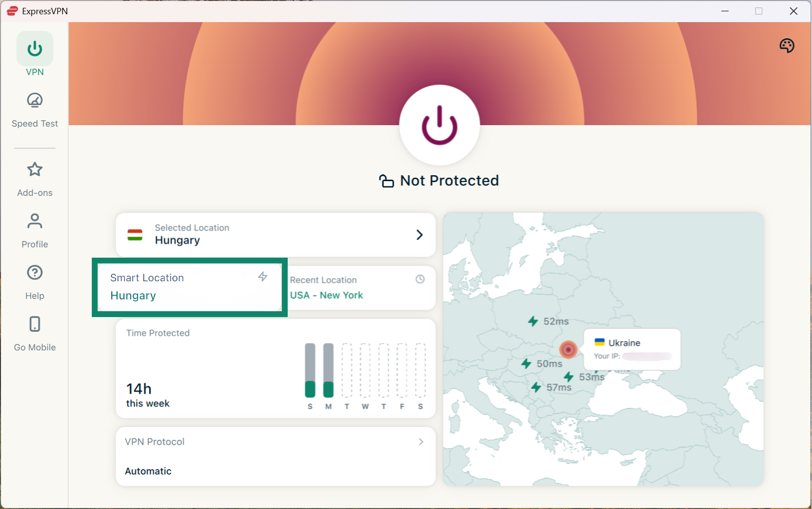Viewport: 812px width, 509px height.
Task: Click the Not Protected status text
Action: click(x=450, y=181)
